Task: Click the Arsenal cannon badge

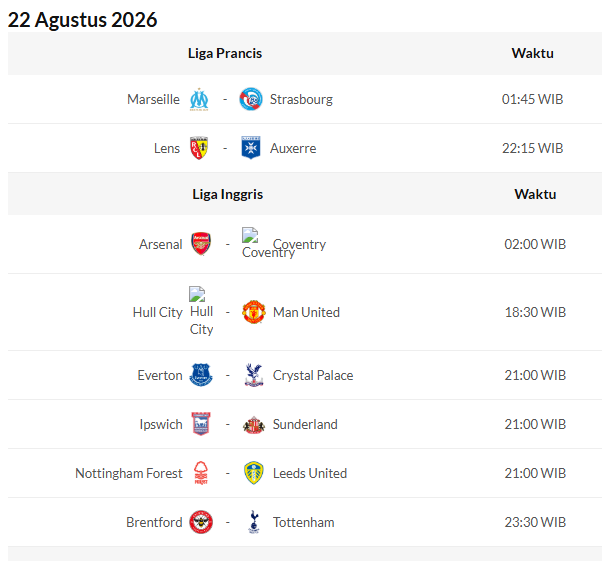Action: tap(201, 243)
